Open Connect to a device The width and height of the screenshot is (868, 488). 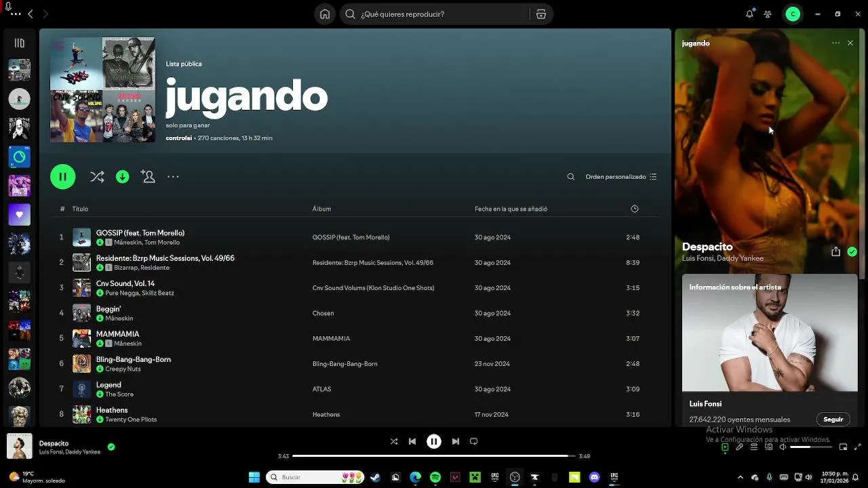769,447
